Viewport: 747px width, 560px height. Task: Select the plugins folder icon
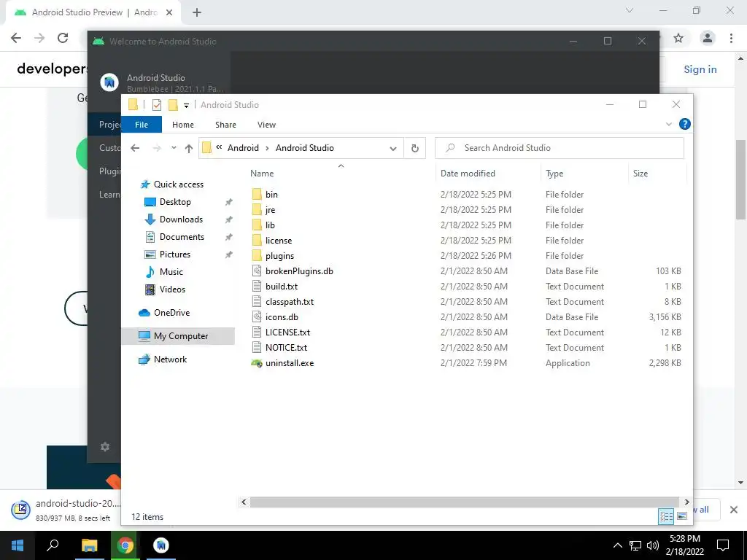(x=257, y=256)
